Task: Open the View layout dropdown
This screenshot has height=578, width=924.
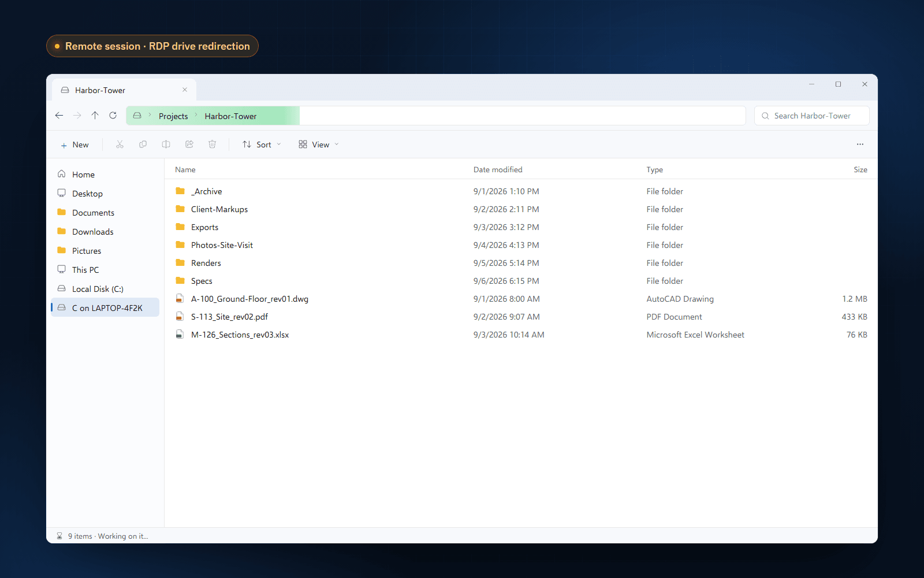Action: [x=319, y=144]
